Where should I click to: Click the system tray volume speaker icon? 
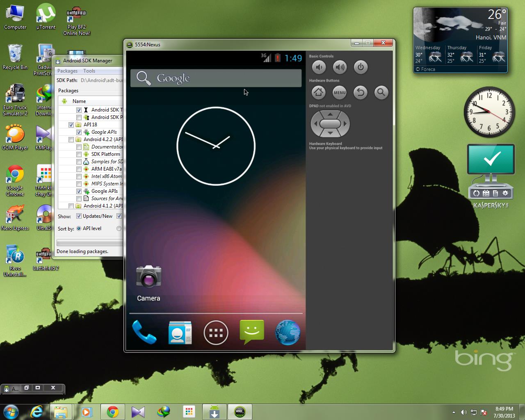(463, 412)
